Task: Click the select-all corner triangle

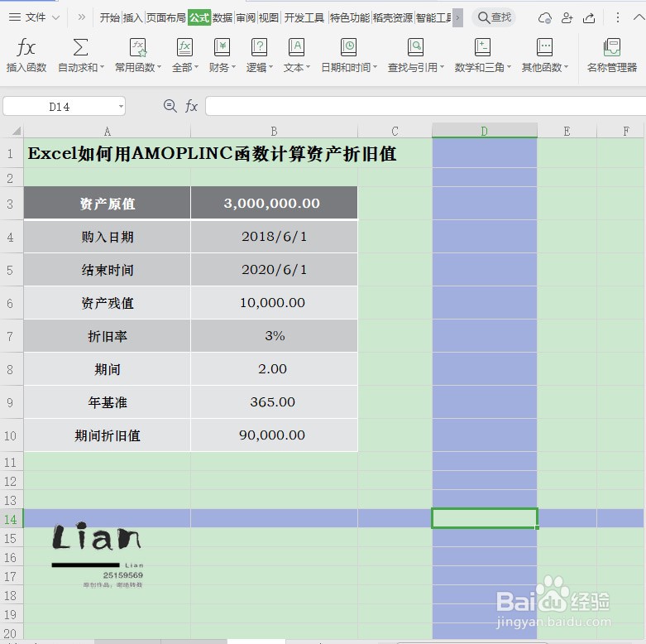Action: click(17, 131)
